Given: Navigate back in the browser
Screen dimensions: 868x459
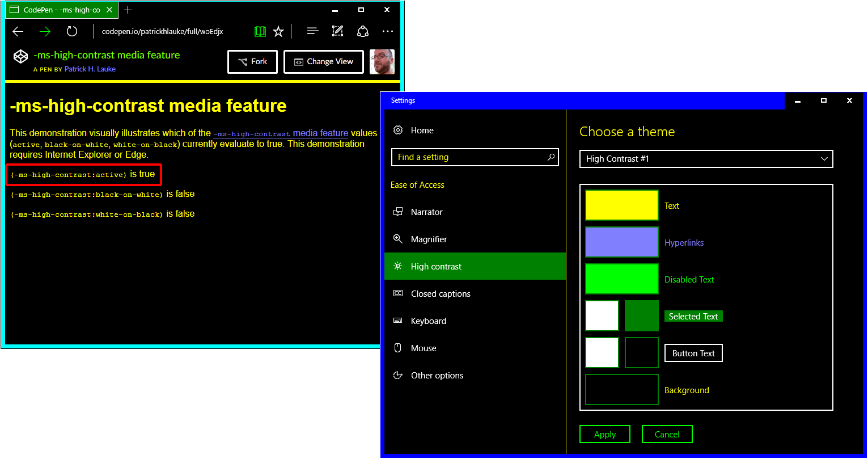Looking at the screenshot, I should pyautogui.click(x=18, y=31).
